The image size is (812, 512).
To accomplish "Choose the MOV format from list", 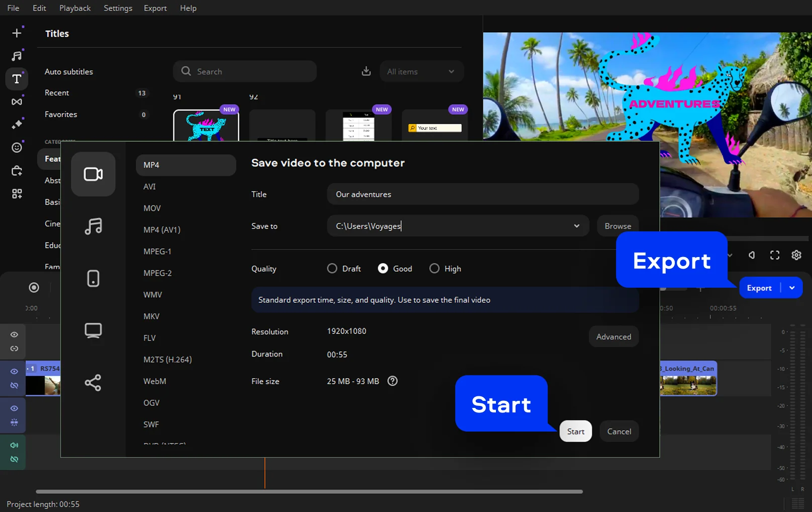I will pyautogui.click(x=152, y=208).
